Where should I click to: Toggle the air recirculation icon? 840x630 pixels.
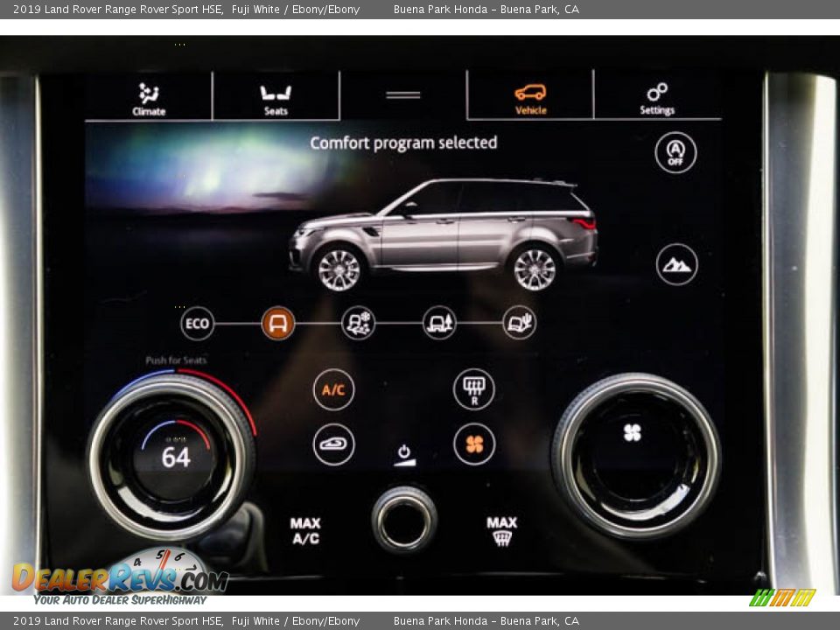pyautogui.click(x=333, y=444)
